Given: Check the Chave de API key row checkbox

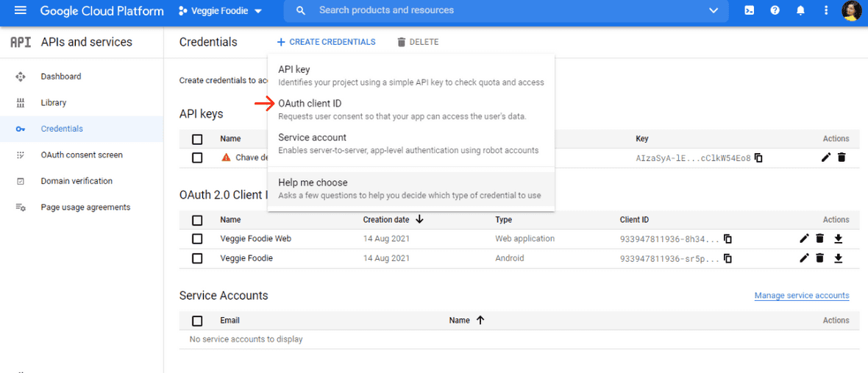Looking at the screenshot, I should 197,157.
